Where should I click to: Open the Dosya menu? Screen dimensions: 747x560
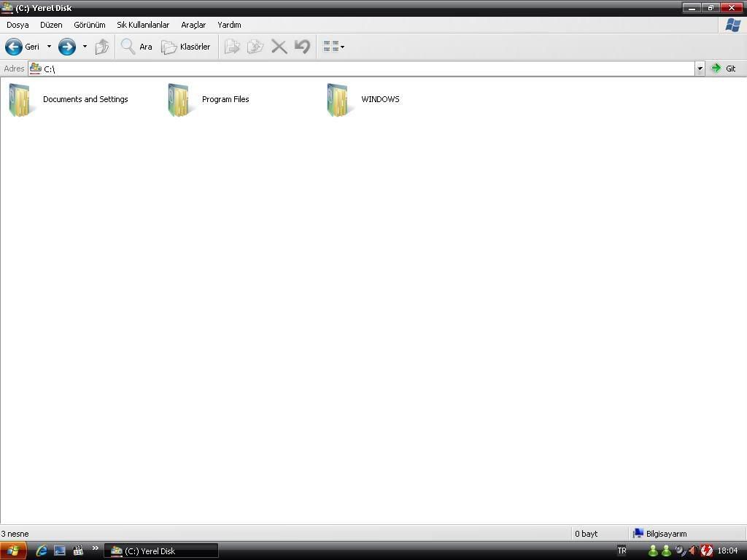click(x=18, y=25)
